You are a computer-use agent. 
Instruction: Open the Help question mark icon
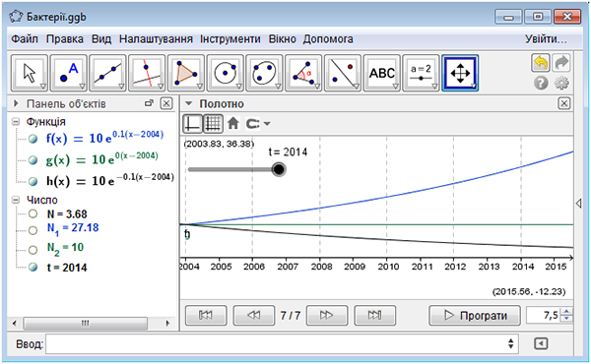[x=541, y=83]
